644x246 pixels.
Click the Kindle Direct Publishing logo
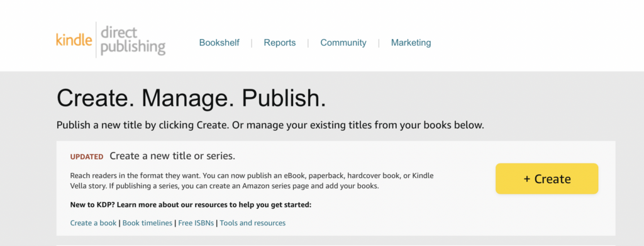click(x=111, y=40)
